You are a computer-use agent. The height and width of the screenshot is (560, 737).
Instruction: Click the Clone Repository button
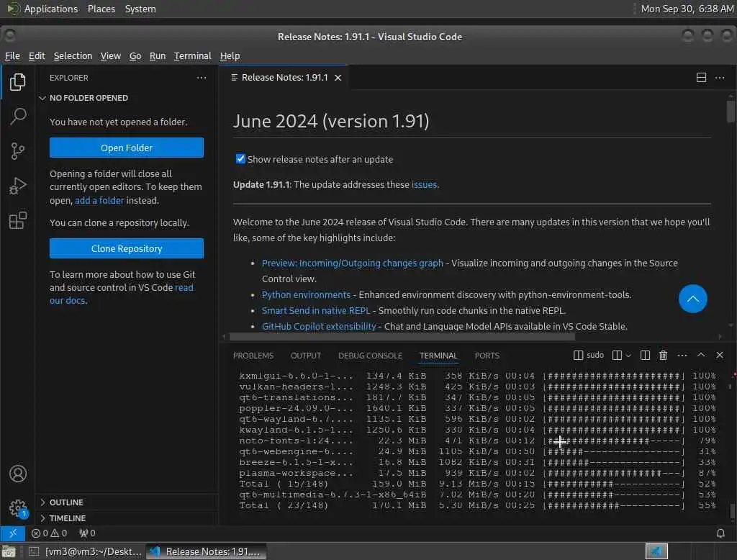click(x=127, y=248)
